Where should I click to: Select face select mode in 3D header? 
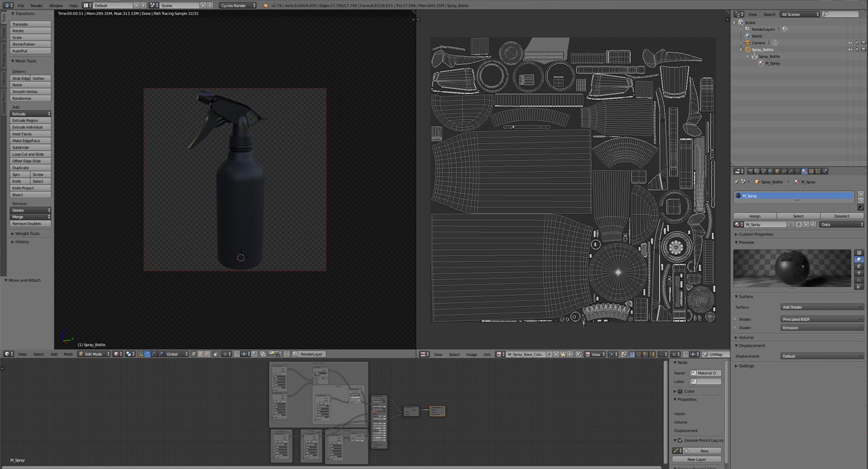click(x=207, y=354)
